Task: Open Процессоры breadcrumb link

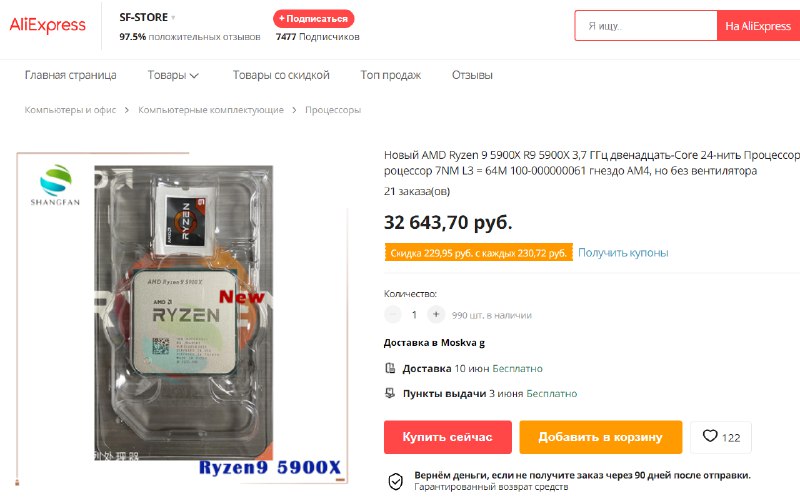Action: pyautogui.click(x=333, y=110)
